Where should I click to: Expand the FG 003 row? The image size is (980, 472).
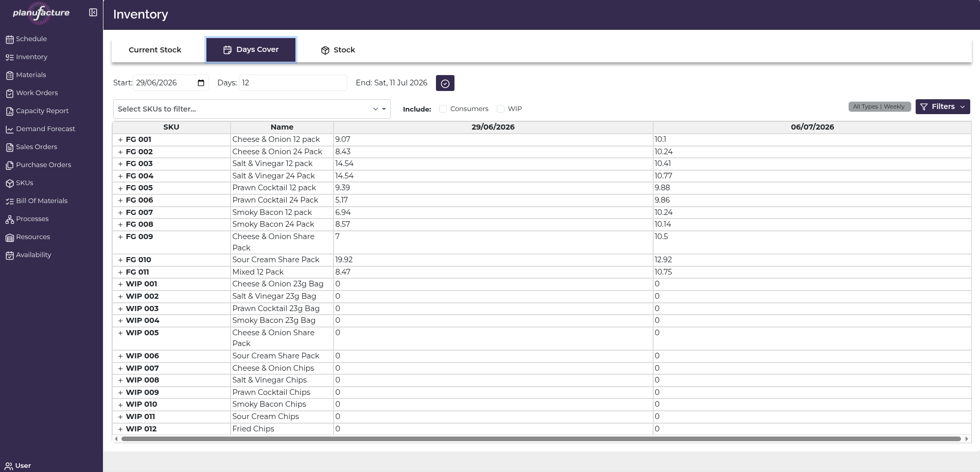pos(120,164)
